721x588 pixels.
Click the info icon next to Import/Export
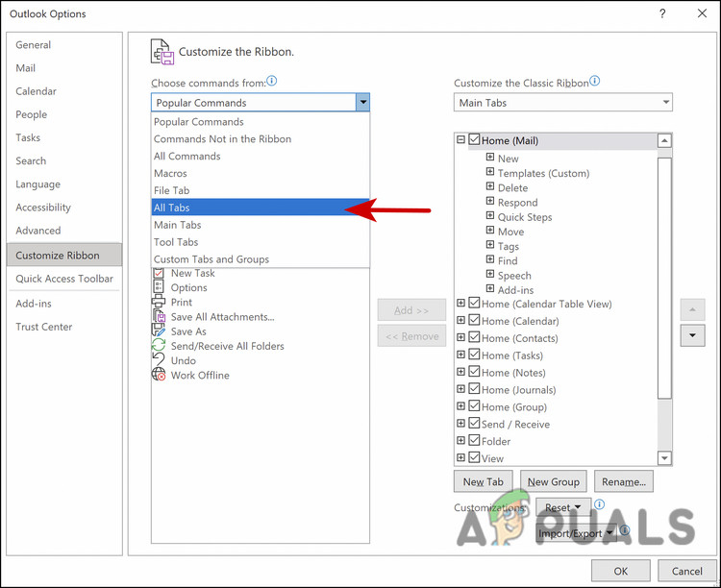point(625,530)
